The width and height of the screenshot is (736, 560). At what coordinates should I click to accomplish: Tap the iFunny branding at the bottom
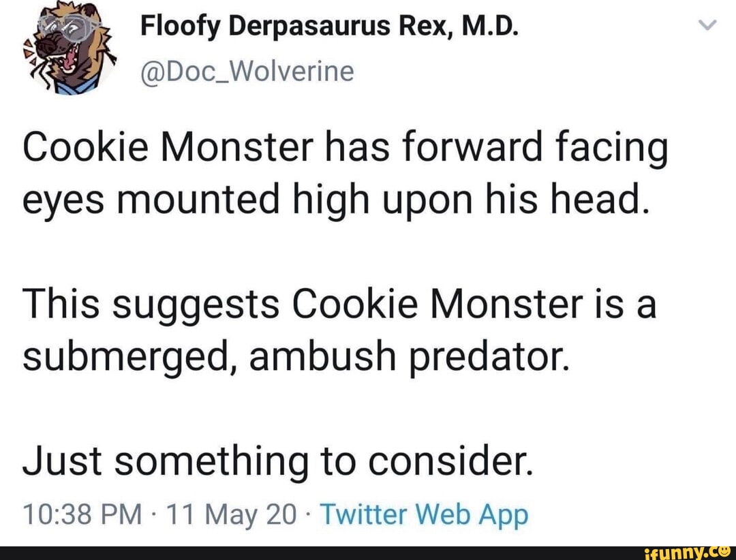(x=688, y=553)
